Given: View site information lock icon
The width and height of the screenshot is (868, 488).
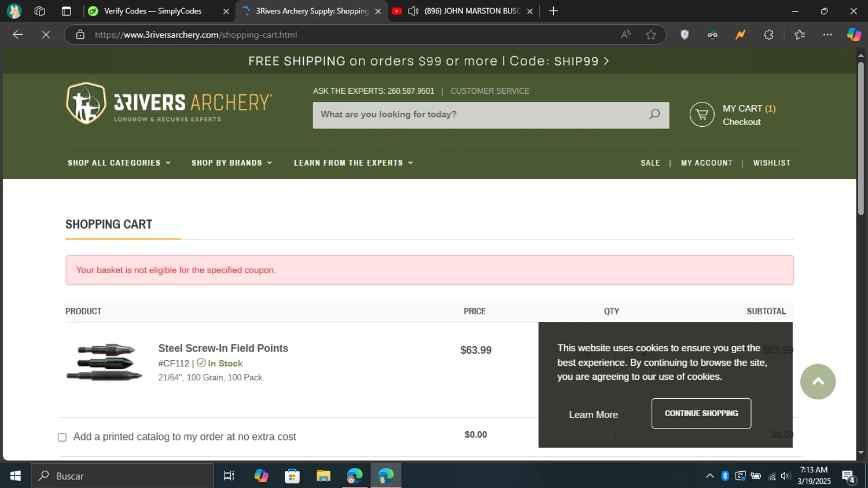Looking at the screenshot, I should click(x=80, y=35).
